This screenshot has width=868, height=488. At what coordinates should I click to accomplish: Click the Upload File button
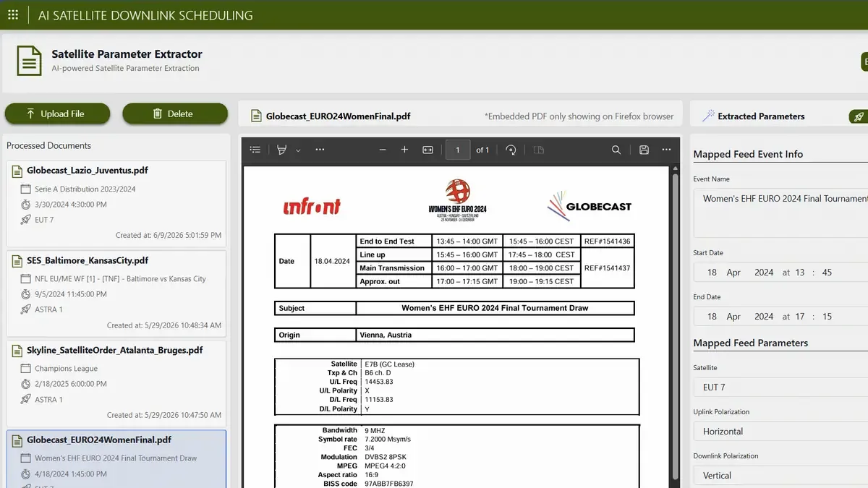57,114
